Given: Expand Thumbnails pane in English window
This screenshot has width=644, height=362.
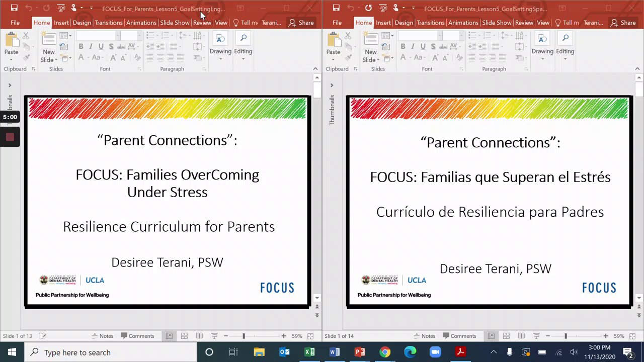Looking at the screenshot, I should [10, 85].
